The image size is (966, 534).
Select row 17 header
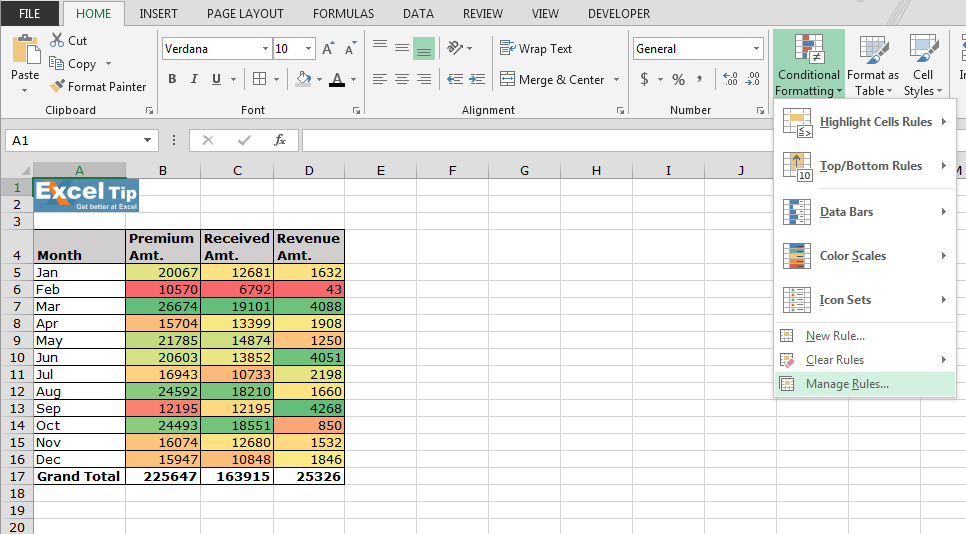(x=17, y=477)
